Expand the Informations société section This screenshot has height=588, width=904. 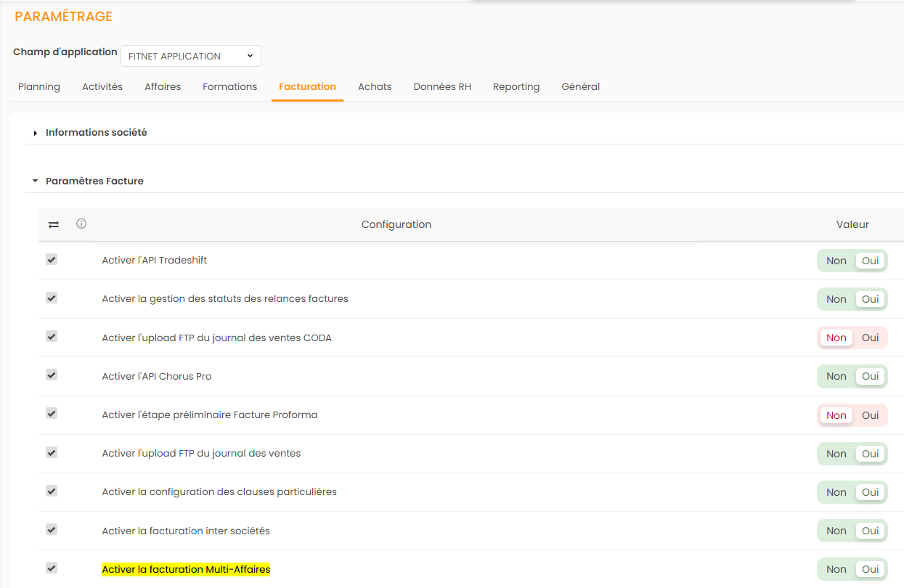tap(96, 133)
